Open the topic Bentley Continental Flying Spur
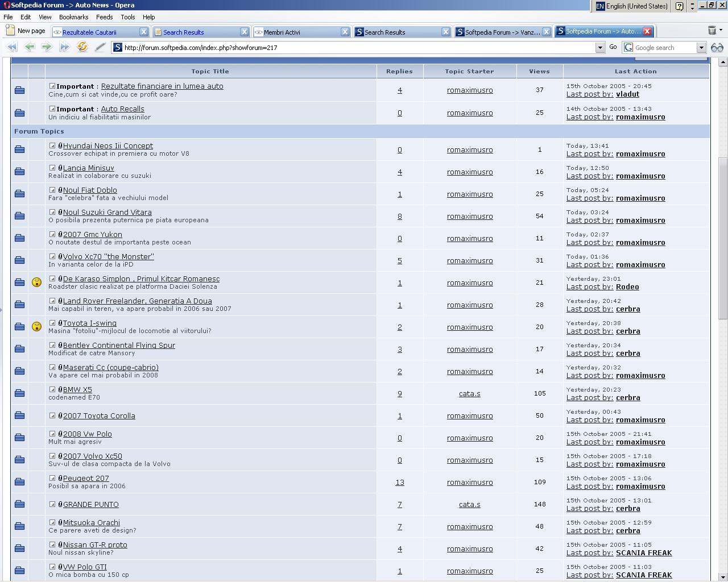Image resolution: width=728 pixels, height=582 pixels. pyautogui.click(x=119, y=346)
